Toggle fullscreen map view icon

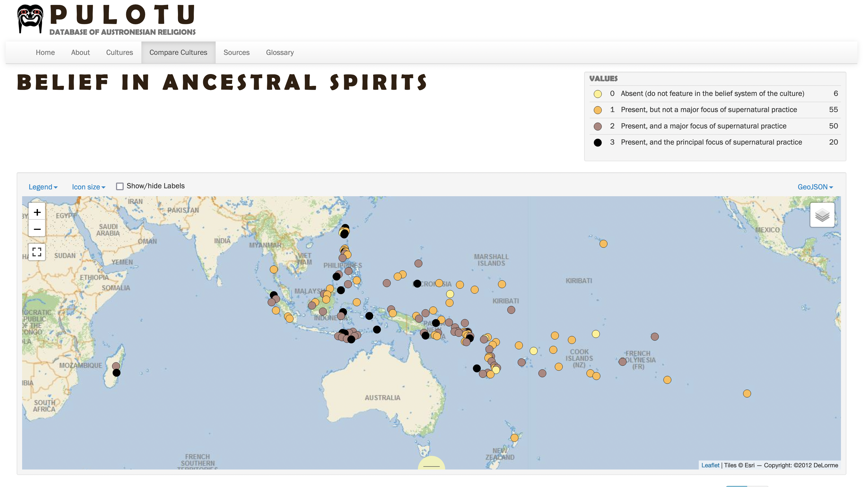pyautogui.click(x=37, y=252)
